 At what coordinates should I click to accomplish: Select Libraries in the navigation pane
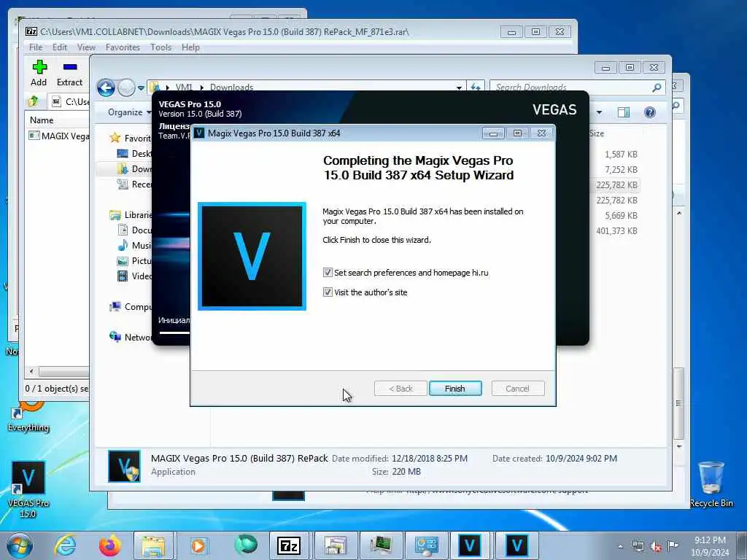click(x=131, y=215)
